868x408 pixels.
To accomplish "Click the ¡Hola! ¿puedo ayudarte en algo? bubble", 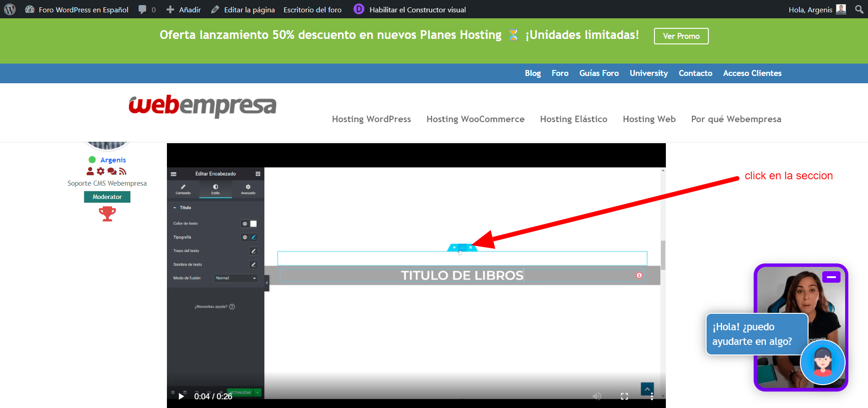I will point(757,334).
